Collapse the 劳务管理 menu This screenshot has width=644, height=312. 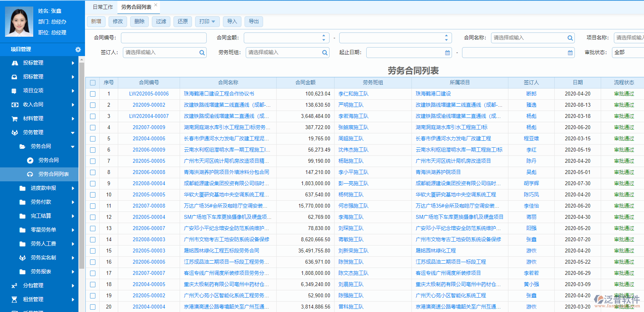click(73, 133)
